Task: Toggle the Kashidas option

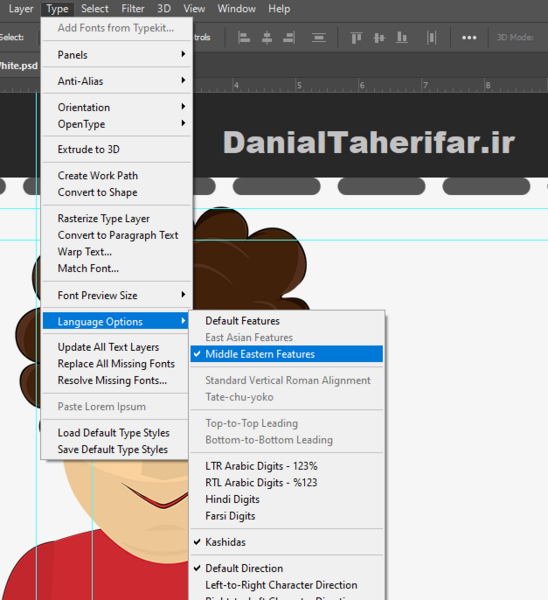Action: coord(287,542)
